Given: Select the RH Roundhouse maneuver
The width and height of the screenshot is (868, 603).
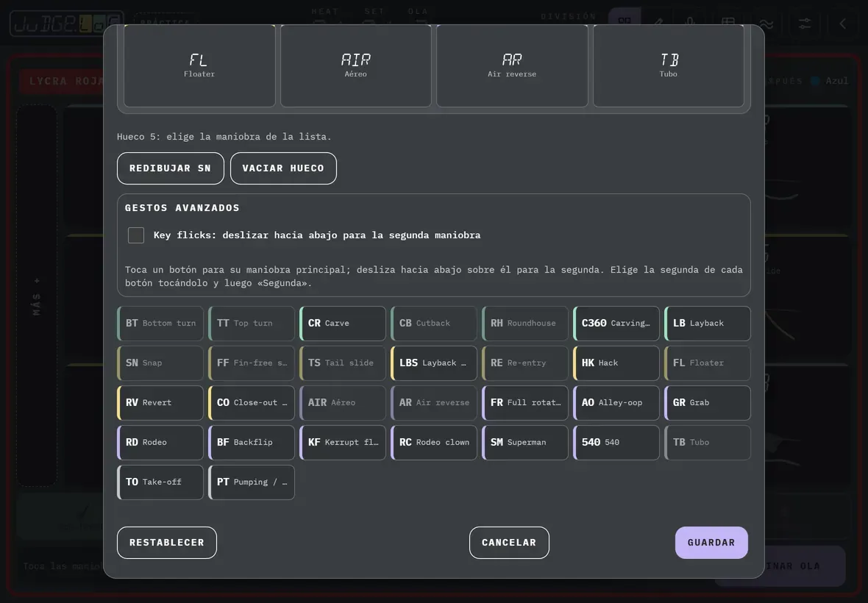Looking at the screenshot, I should (x=525, y=323).
